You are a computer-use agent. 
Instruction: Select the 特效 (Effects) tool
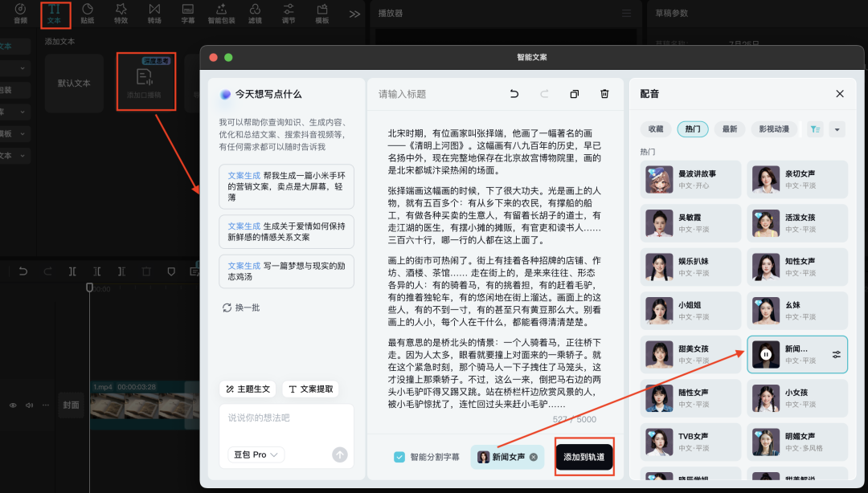tap(121, 14)
